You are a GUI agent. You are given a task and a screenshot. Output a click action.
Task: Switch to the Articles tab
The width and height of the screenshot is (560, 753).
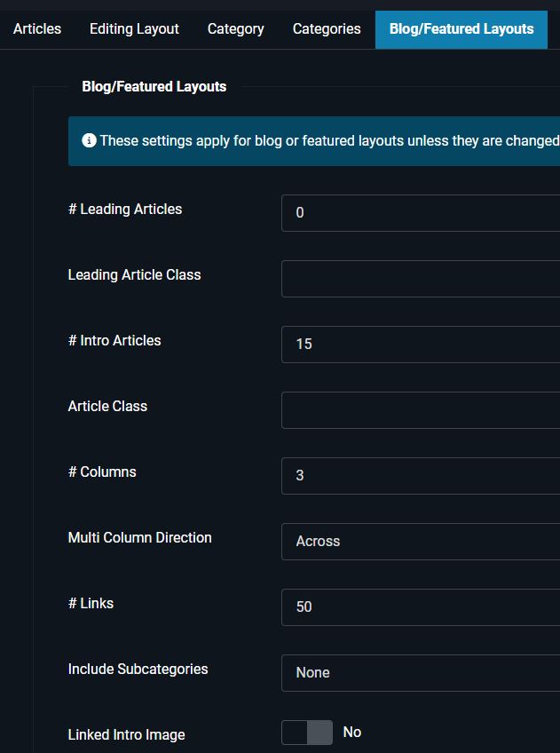coord(36,28)
